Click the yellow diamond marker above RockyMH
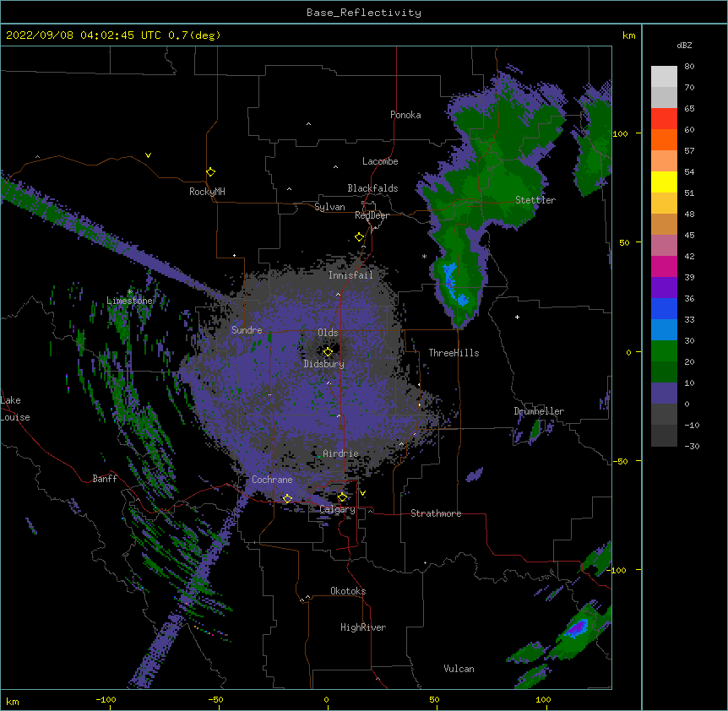Image resolution: width=728 pixels, height=711 pixels. 210,172
